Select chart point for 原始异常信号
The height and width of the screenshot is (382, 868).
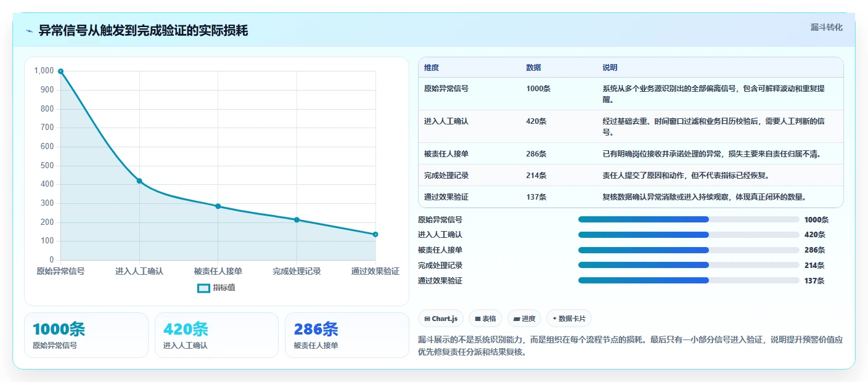60,71
